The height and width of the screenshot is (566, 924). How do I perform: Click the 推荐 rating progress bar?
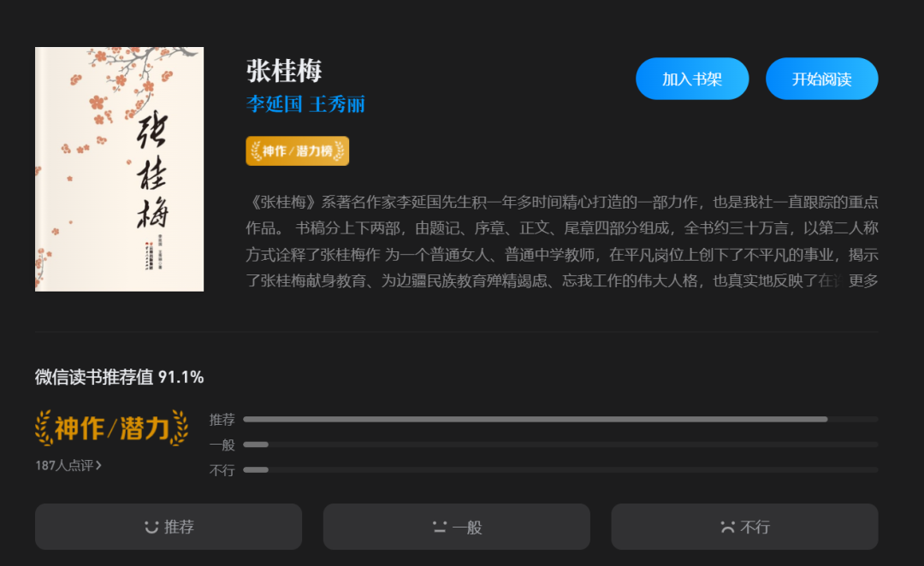point(560,419)
